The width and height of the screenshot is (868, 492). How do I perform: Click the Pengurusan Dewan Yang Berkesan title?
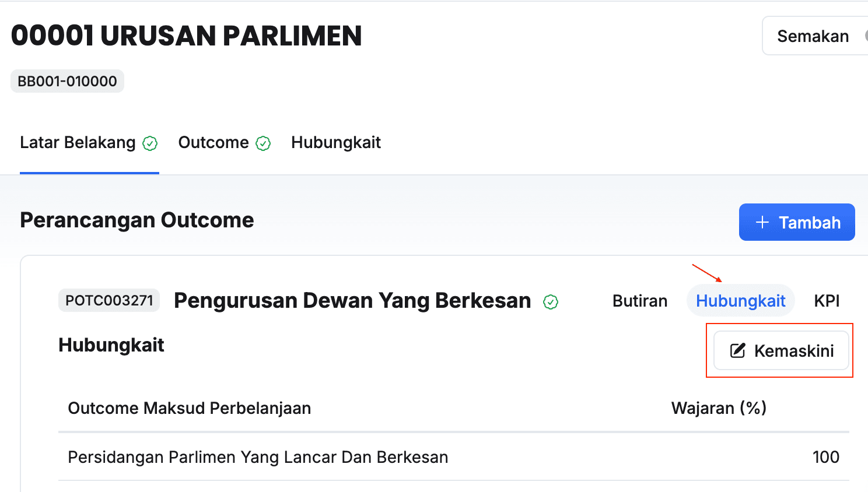coord(352,301)
